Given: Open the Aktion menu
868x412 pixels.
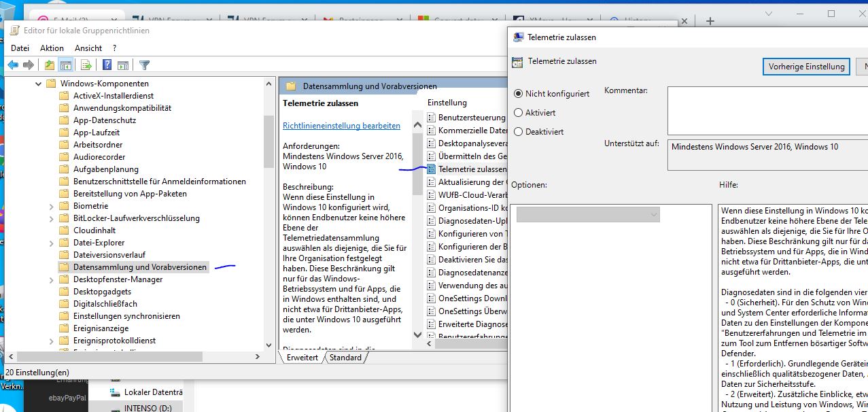Looking at the screenshot, I should tap(52, 48).
